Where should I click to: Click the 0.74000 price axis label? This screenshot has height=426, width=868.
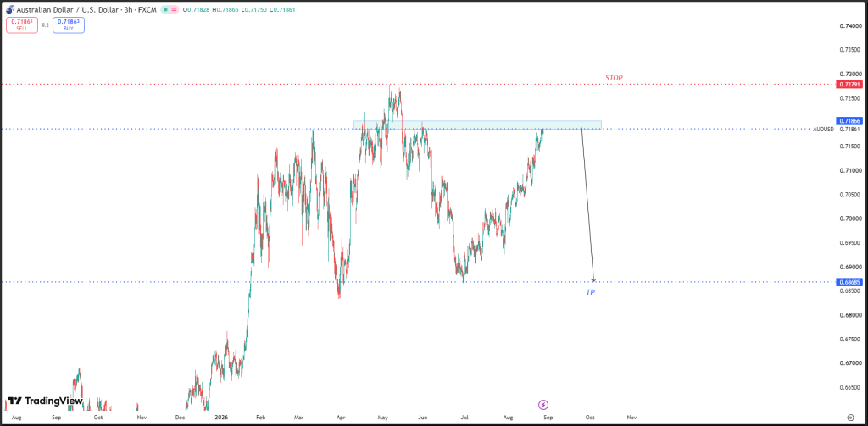850,25
